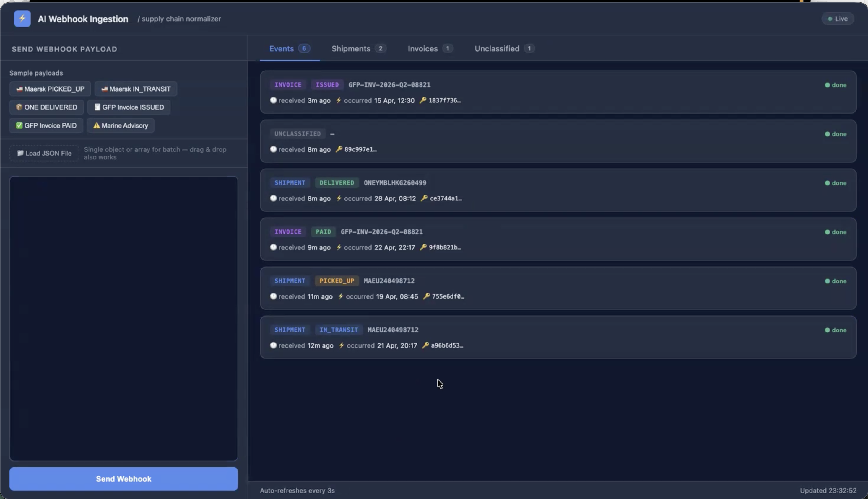Click the MAEU240498712 id in IN_TRANSIT card

pyautogui.click(x=393, y=330)
